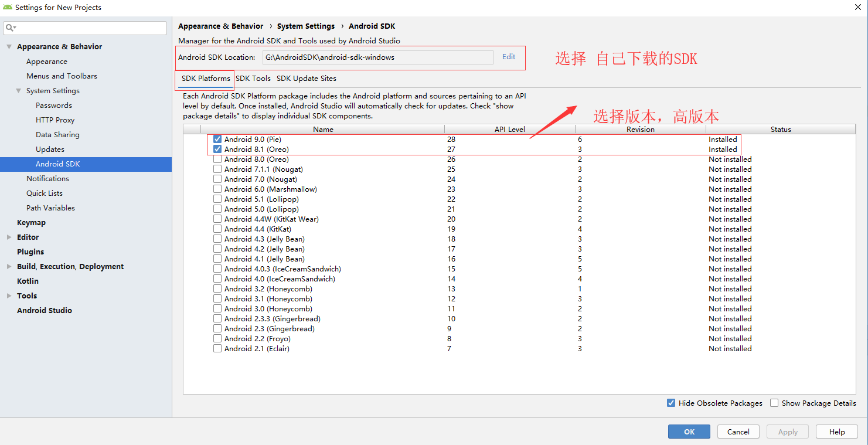
Task: Click Edit next to the SDK location path
Action: 508,57
